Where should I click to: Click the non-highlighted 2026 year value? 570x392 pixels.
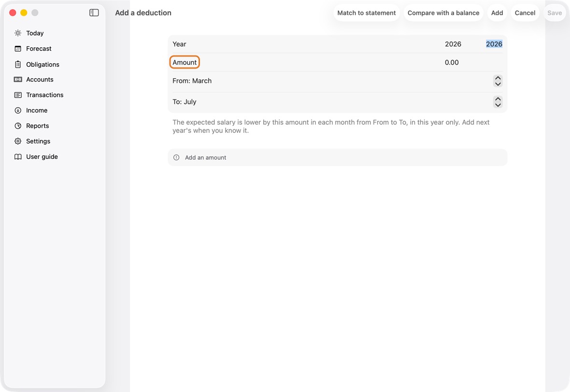[453, 44]
